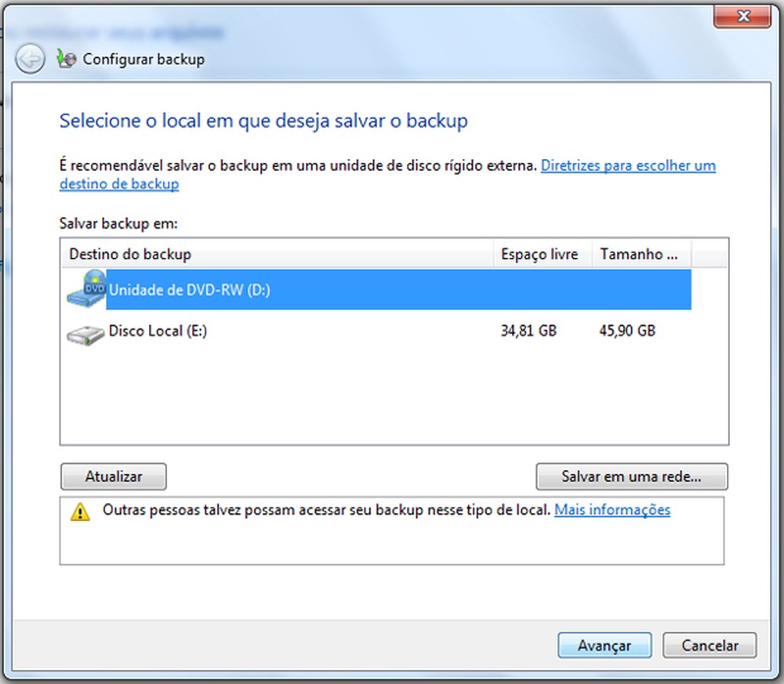Click the warning triangle icon

click(80, 510)
